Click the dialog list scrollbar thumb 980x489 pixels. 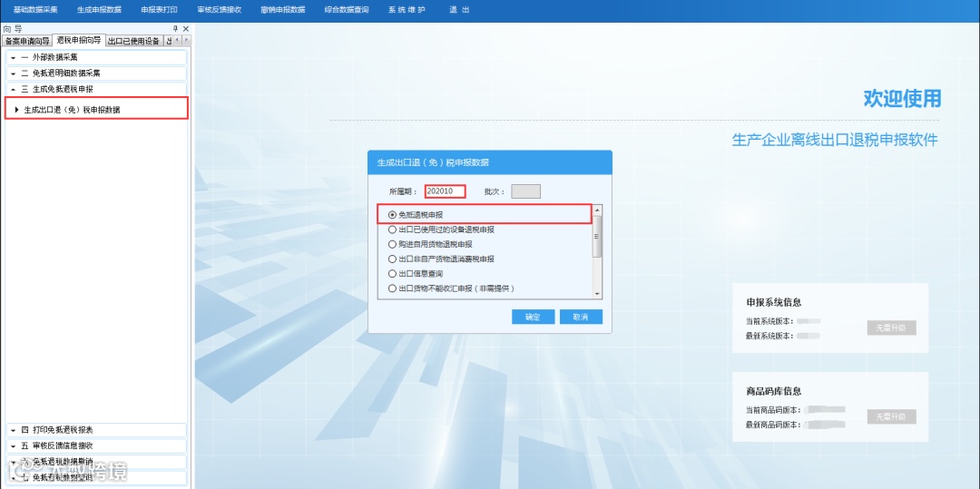[x=597, y=236]
